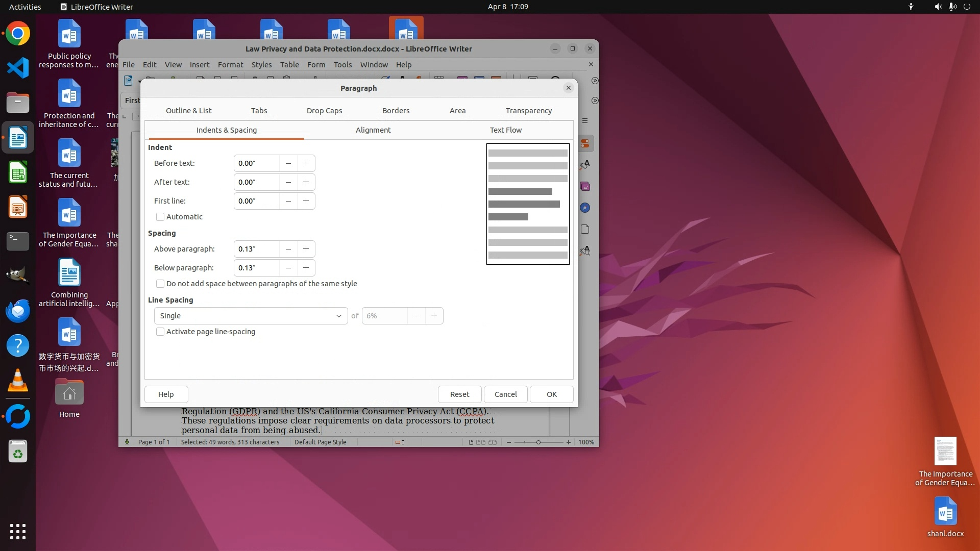Launch VLC from the dock
980x551 pixels.
pyautogui.click(x=18, y=381)
